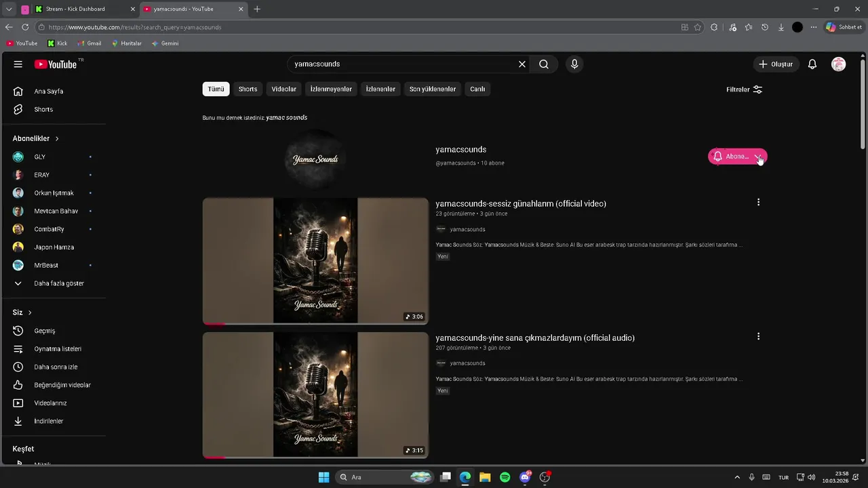The width and height of the screenshot is (868, 488).
Task: Select the İzlenmeyenler filter chip
Action: pos(331,89)
